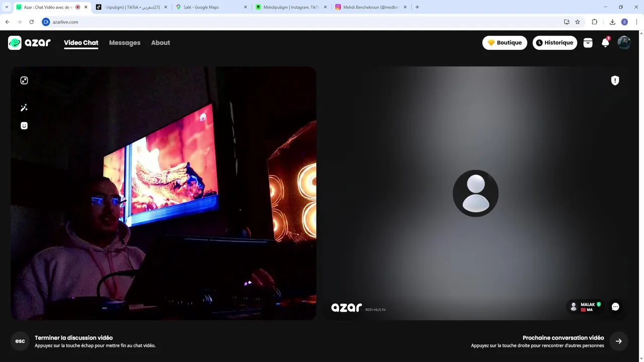The height and width of the screenshot is (362, 644).
Task: Click the azarlive.com address bar
Action: (x=302, y=22)
